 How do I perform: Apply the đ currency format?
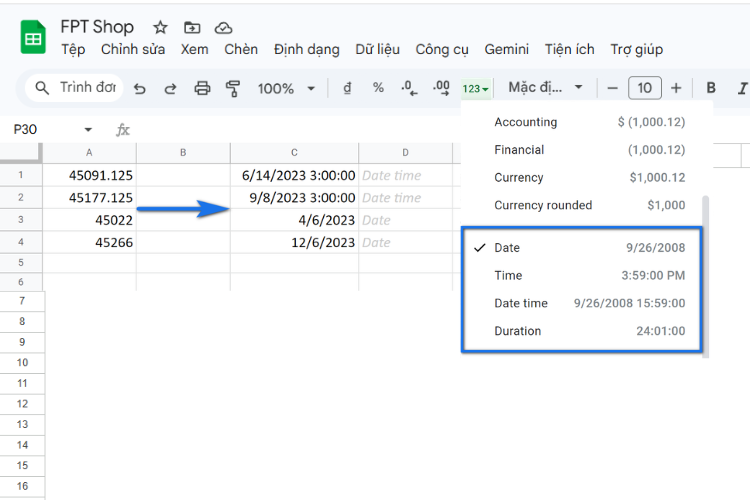(x=347, y=88)
